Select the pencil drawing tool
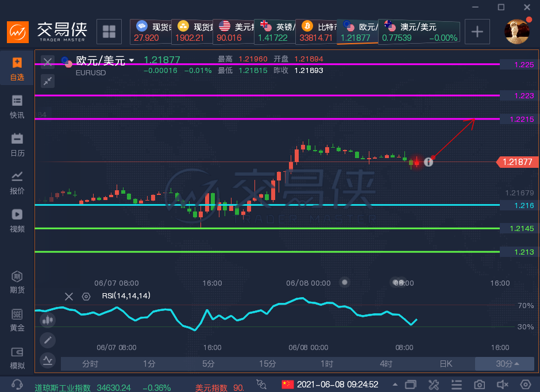540x392 pixels. click(48, 340)
